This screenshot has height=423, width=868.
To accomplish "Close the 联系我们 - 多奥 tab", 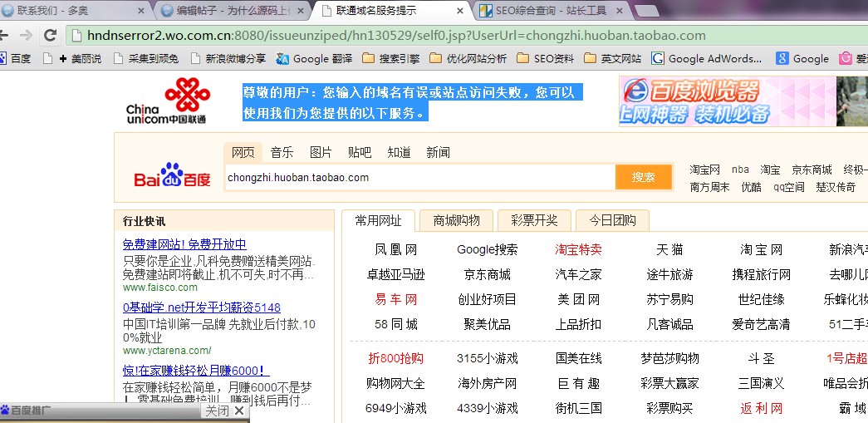I will [140, 11].
